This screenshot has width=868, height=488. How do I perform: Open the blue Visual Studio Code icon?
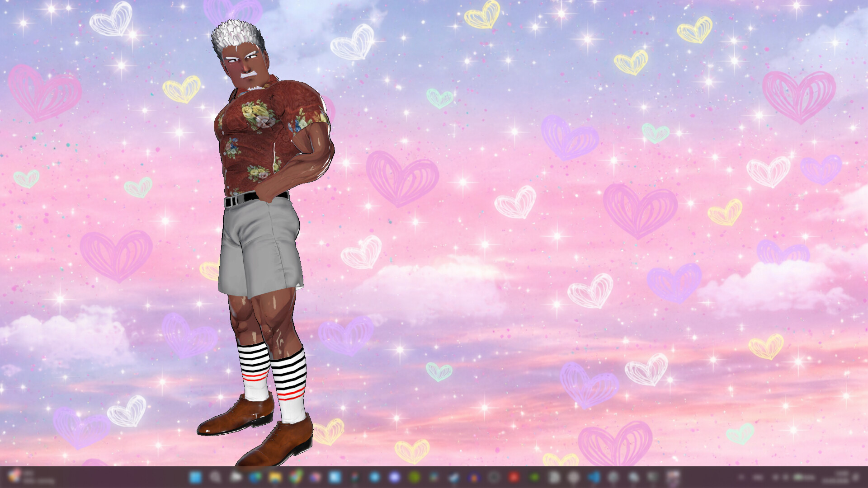pyautogui.click(x=594, y=477)
